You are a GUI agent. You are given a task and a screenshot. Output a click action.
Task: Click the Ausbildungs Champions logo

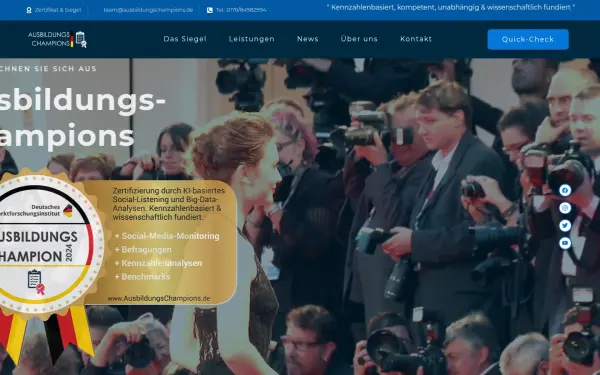pos(57,39)
